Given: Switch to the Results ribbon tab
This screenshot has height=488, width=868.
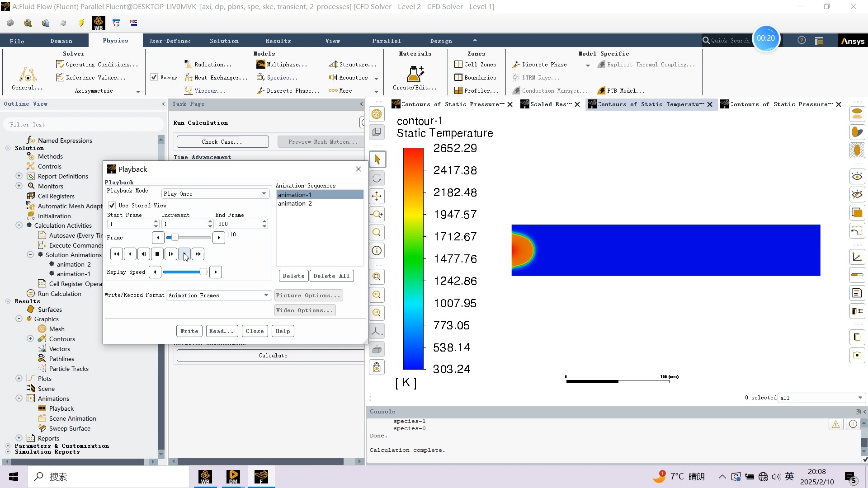Looking at the screenshot, I should point(278,41).
